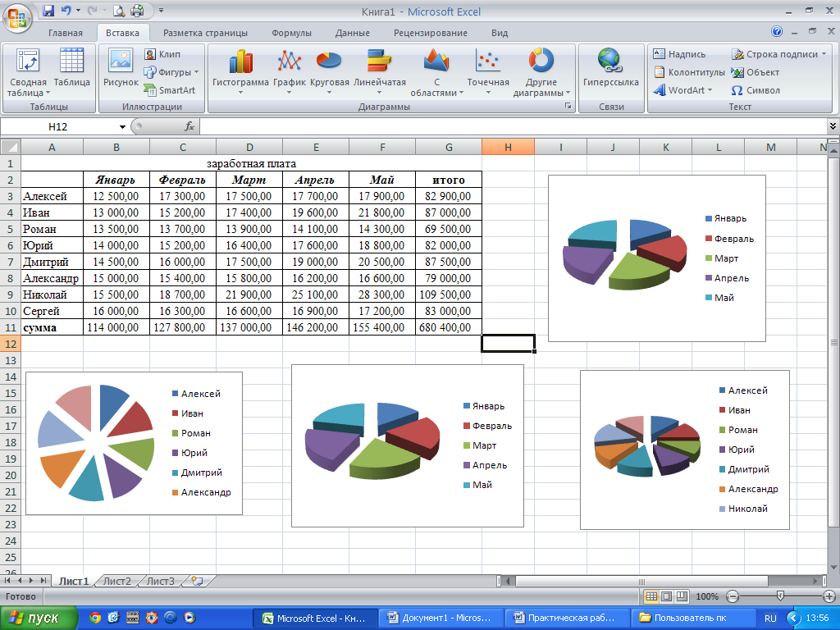
Task: Click Chrome icon in the taskbar quick launch
Action: pyautogui.click(x=95, y=619)
